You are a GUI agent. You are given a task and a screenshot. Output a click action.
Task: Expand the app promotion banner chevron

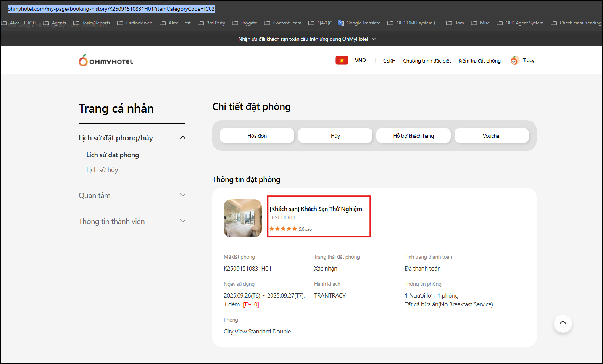point(374,39)
